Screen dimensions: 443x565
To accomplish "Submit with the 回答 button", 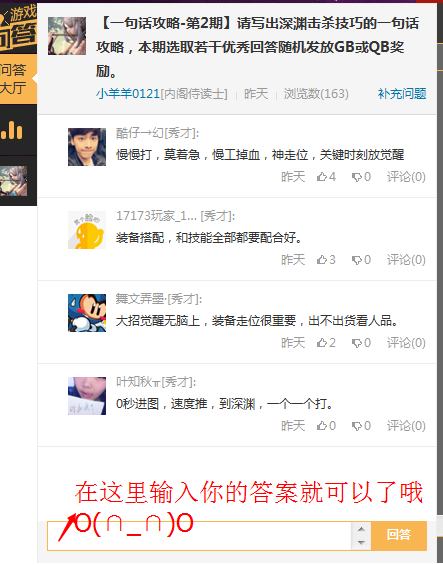I will [399, 535].
